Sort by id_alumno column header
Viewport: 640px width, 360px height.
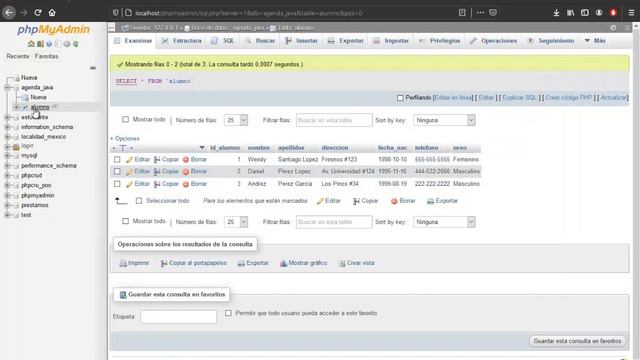tap(225, 148)
